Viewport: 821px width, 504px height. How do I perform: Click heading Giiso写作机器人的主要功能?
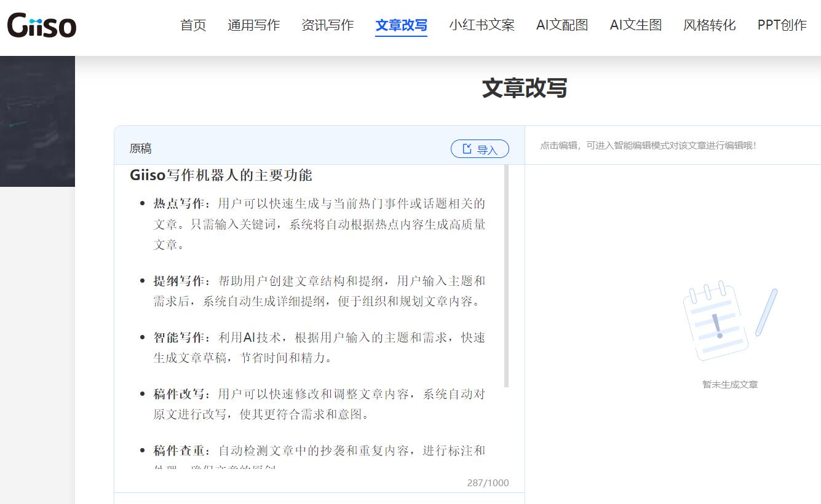click(221, 175)
